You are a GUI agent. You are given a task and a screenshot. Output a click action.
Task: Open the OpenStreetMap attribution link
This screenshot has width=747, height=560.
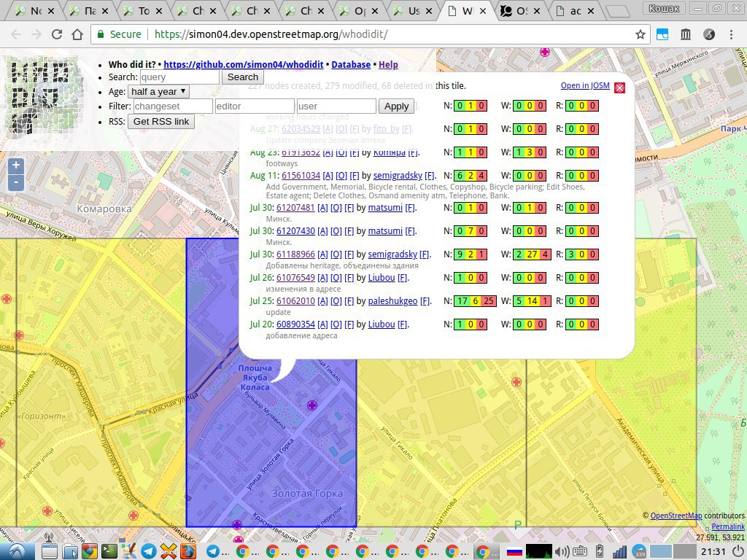(x=676, y=516)
